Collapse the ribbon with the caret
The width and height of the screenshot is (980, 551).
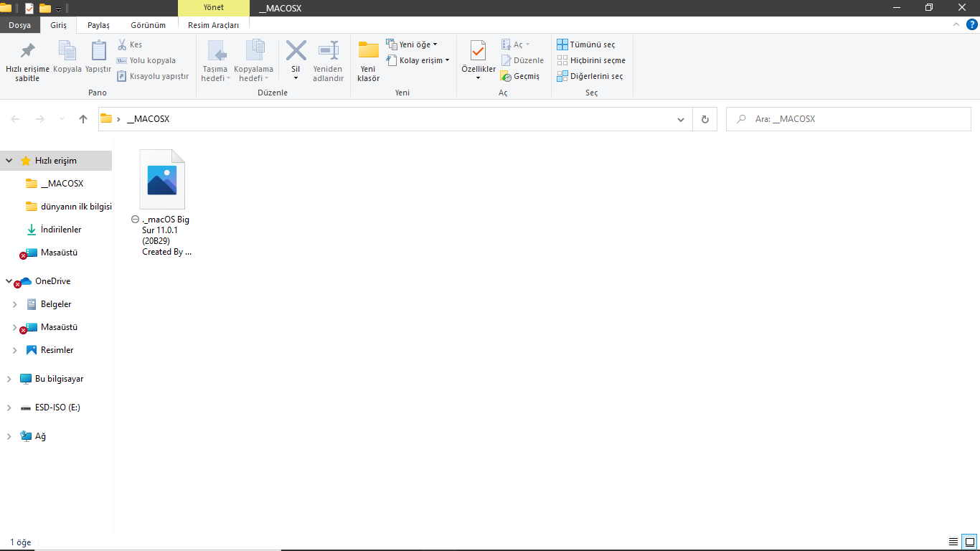(956, 24)
